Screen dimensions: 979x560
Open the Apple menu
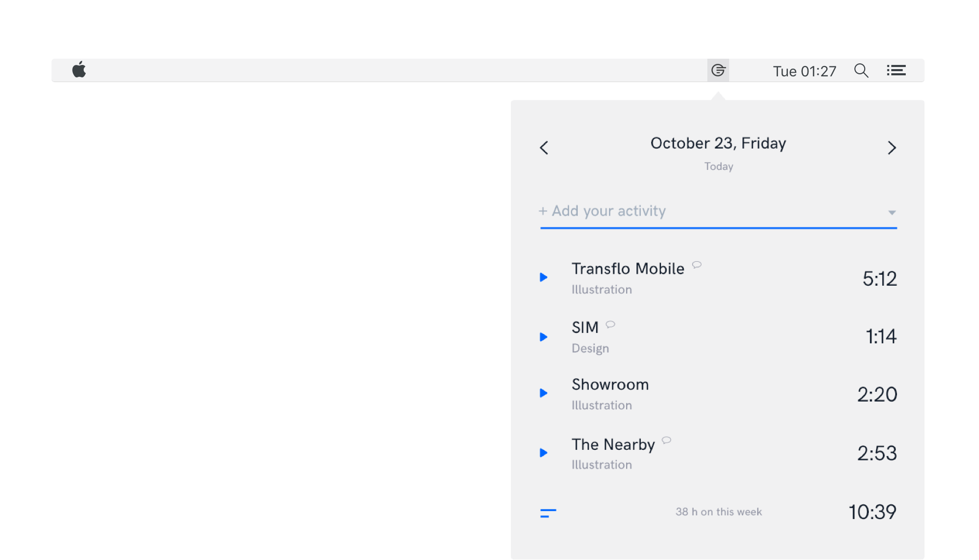click(79, 70)
